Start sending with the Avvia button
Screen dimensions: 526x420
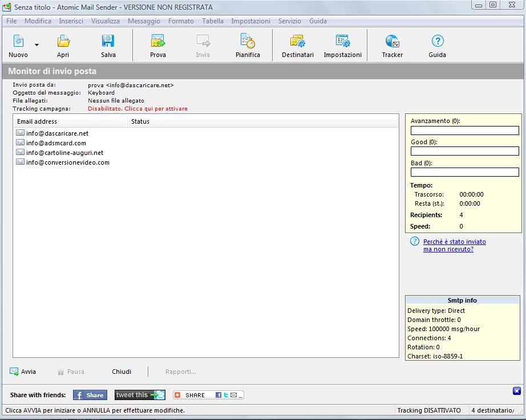23,372
